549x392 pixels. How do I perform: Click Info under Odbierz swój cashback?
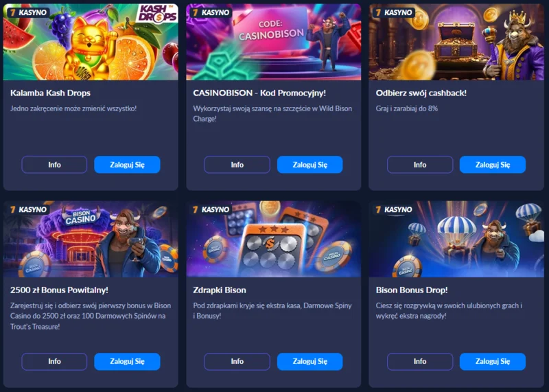point(420,165)
